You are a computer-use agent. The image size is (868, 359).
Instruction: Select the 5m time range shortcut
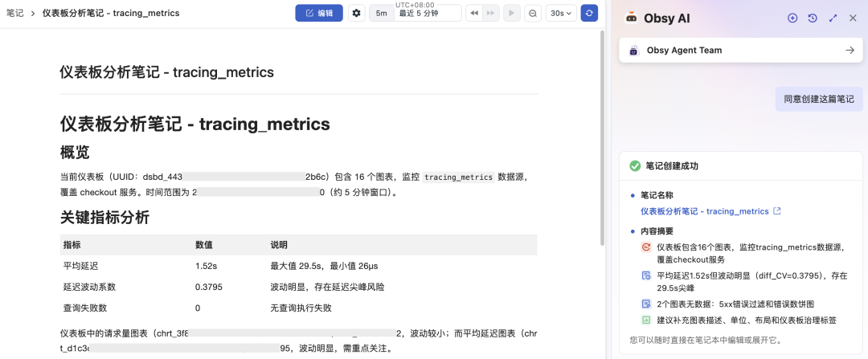[382, 14]
